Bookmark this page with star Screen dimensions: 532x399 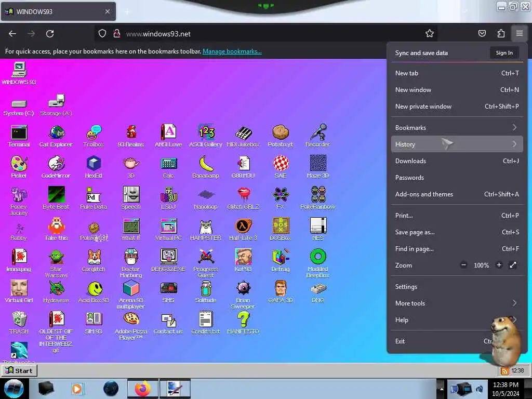click(x=430, y=33)
